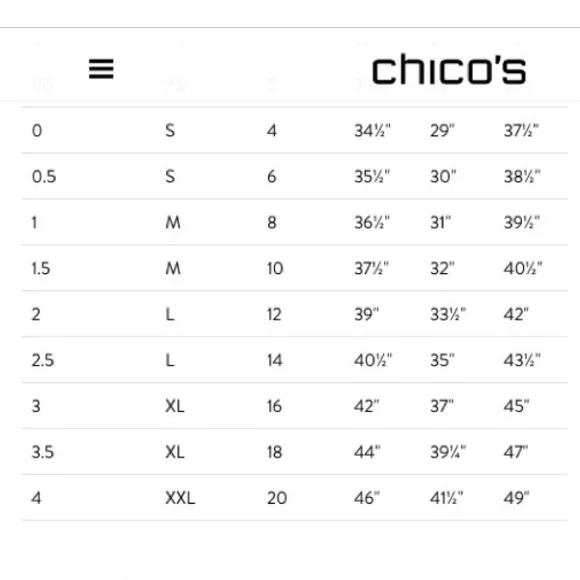Click the 34½" bust measurement
Image resolution: width=580 pixels, height=580 pixels.
click(x=372, y=131)
